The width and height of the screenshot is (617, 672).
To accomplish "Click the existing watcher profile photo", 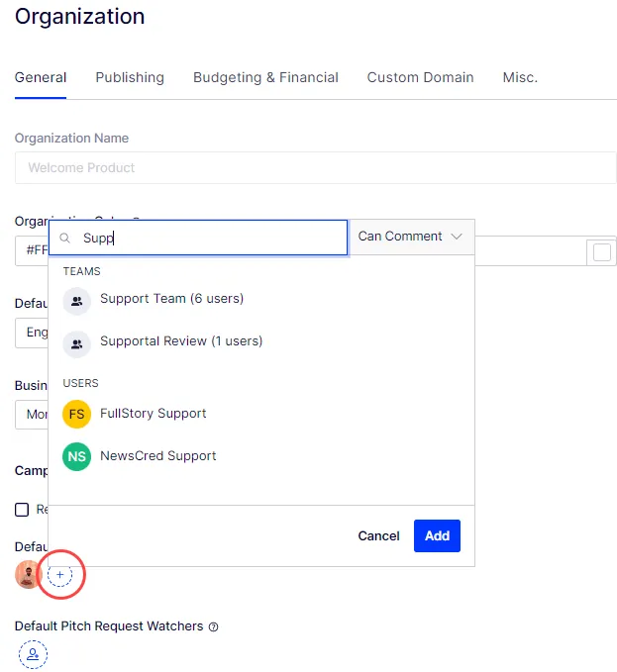I will tap(28, 574).
